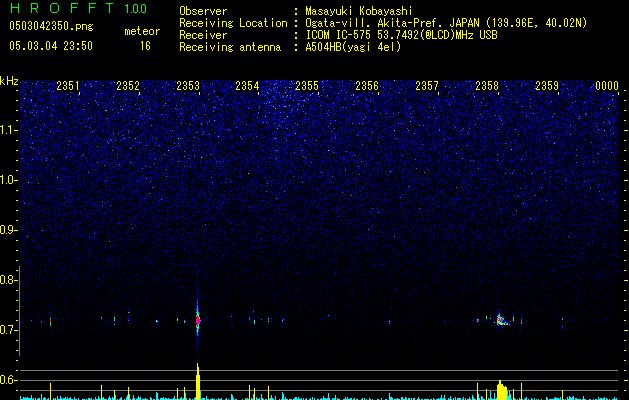Click the 0.6 kHz frequency label
The height and width of the screenshot is (400, 629).
[9, 380]
